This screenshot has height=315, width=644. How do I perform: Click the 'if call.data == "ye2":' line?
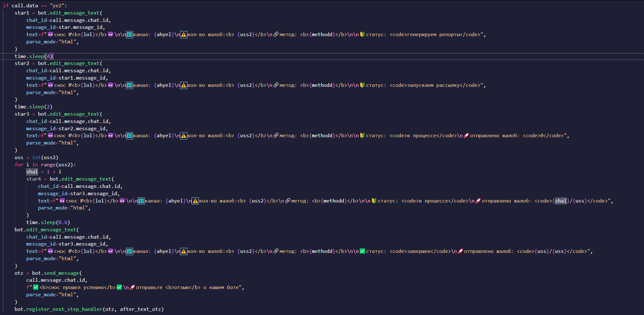(35, 5)
